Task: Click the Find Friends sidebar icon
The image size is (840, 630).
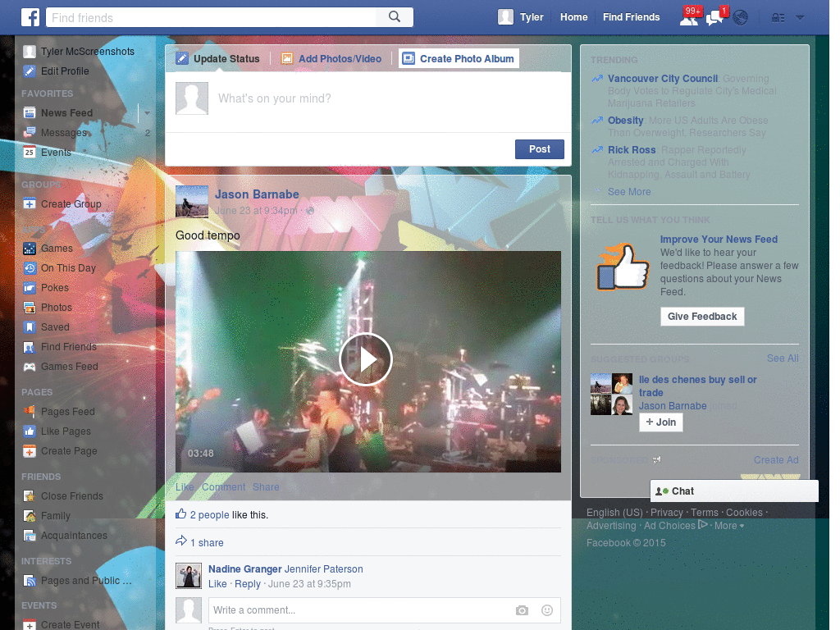Action: (30, 347)
